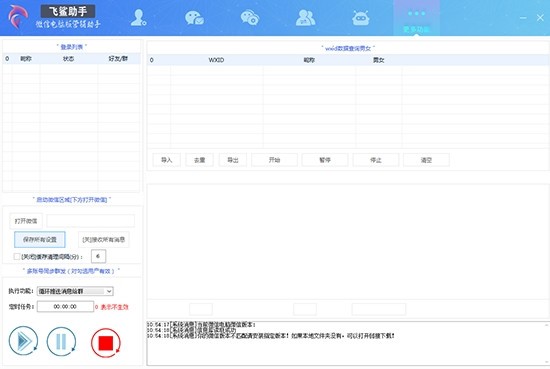The image size is (550, 369).
Task: Click the 打开微信 button
Action: pos(26,221)
